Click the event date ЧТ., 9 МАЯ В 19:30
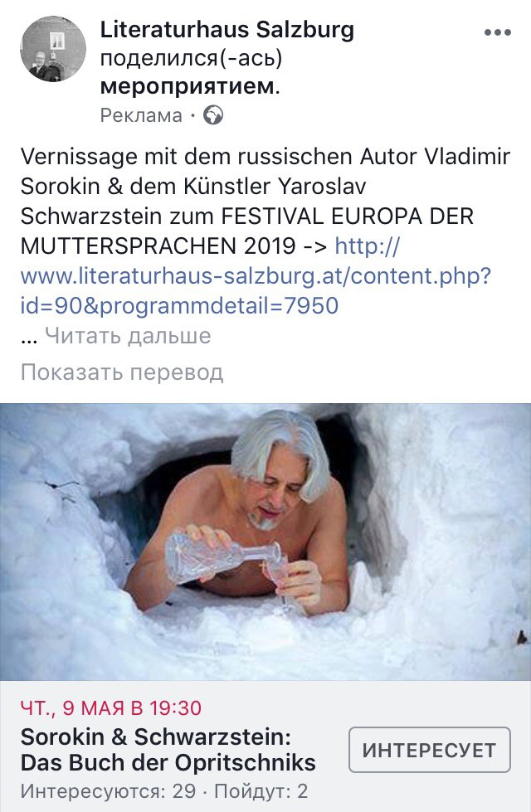This screenshot has height=812, width=531. point(111,707)
